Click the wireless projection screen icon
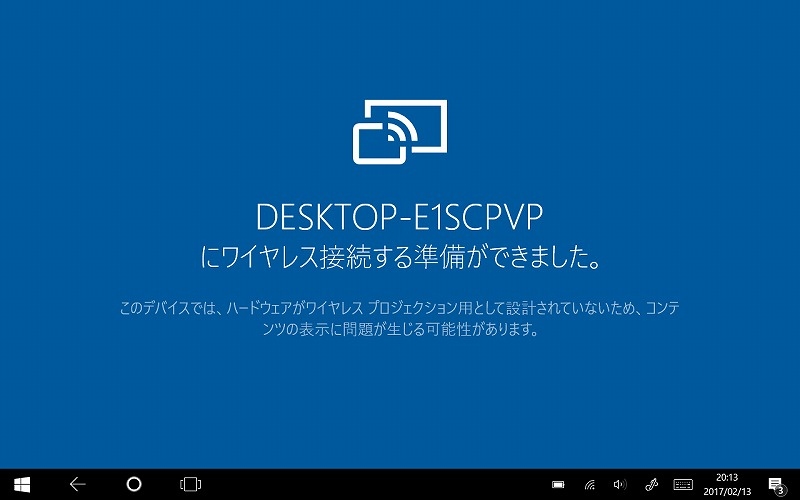800x500 pixels. (x=400, y=132)
